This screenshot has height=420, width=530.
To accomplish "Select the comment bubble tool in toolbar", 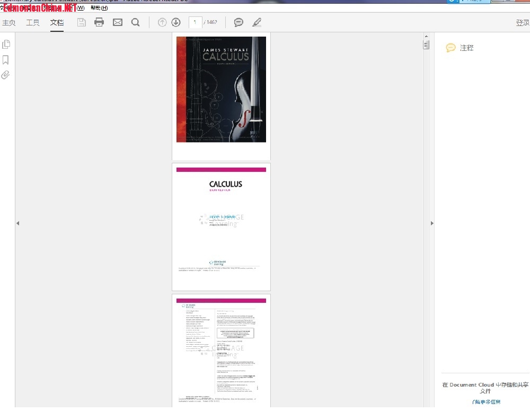I will 239,22.
